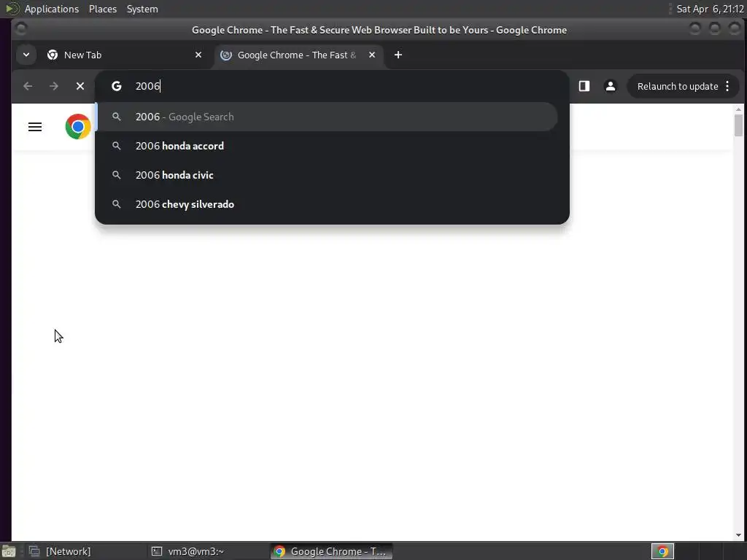This screenshot has height=560, width=747.
Task: Open the side panel icon
Action: [584, 86]
